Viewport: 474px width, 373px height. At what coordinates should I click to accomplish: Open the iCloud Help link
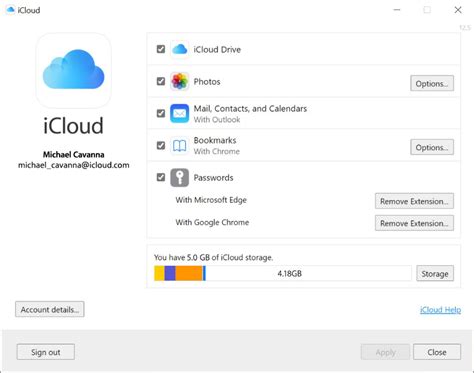coord(440,310)
